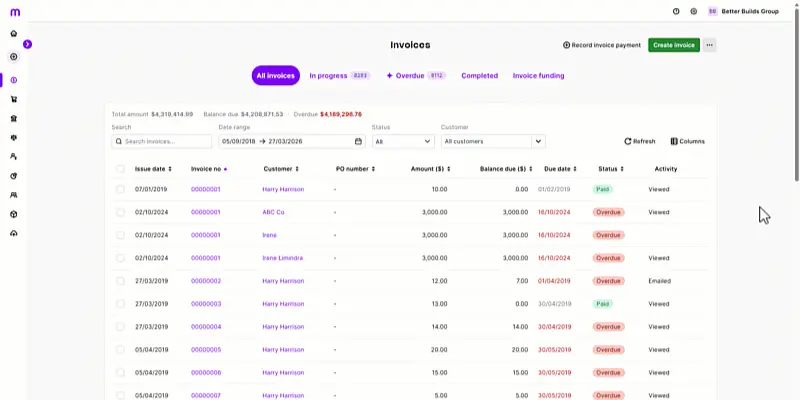Screen dimensions: 800x400
Task: Click the plus-circle icon in the sidebar
Action: point(14,57)
